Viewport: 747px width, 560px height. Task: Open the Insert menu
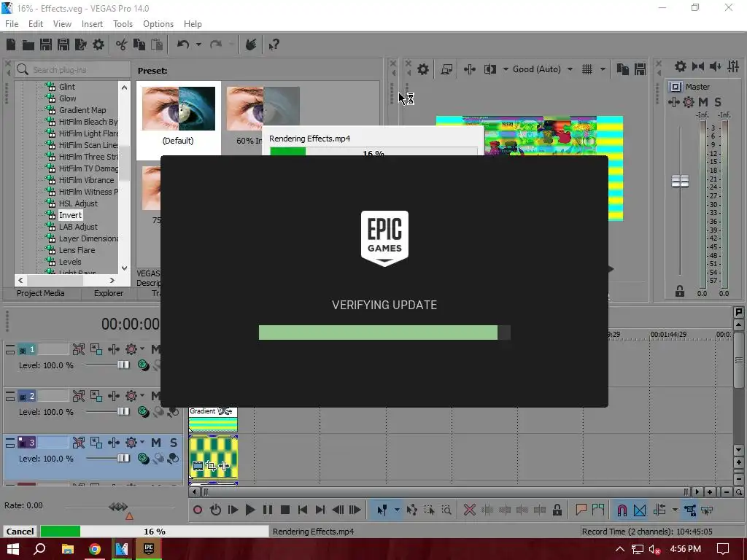[x=92, y=24]
